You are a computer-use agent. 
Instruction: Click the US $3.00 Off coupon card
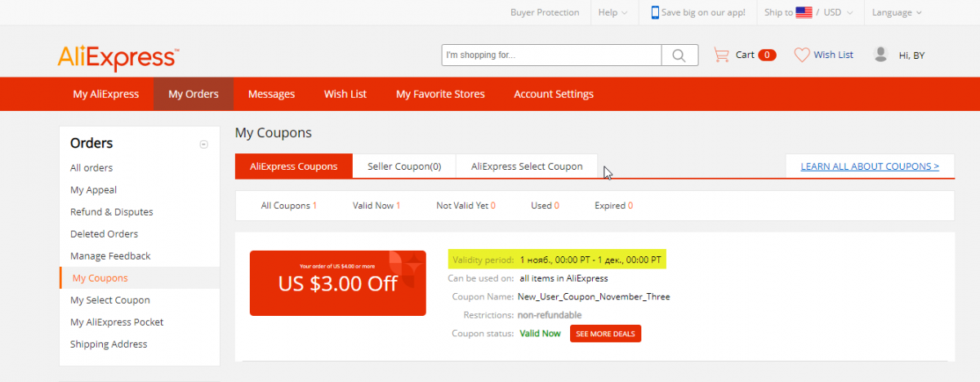[338, 283]
